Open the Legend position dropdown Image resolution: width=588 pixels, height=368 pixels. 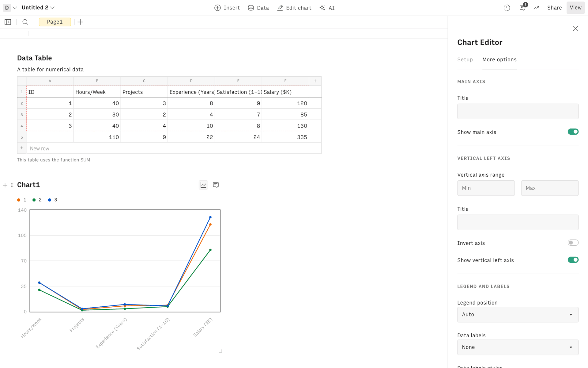(x=518, y=315)
